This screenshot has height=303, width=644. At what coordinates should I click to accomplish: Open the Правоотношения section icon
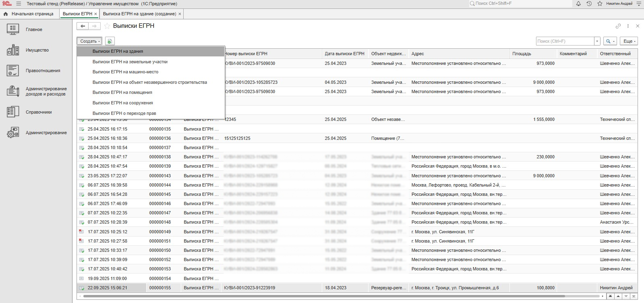tap(13, 71)
